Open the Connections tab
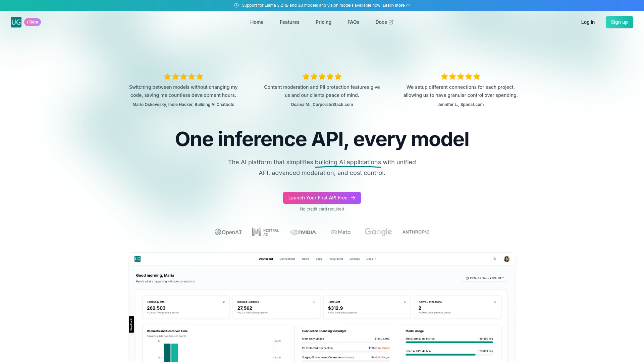The image size is (644, 362). click(287, 258)
